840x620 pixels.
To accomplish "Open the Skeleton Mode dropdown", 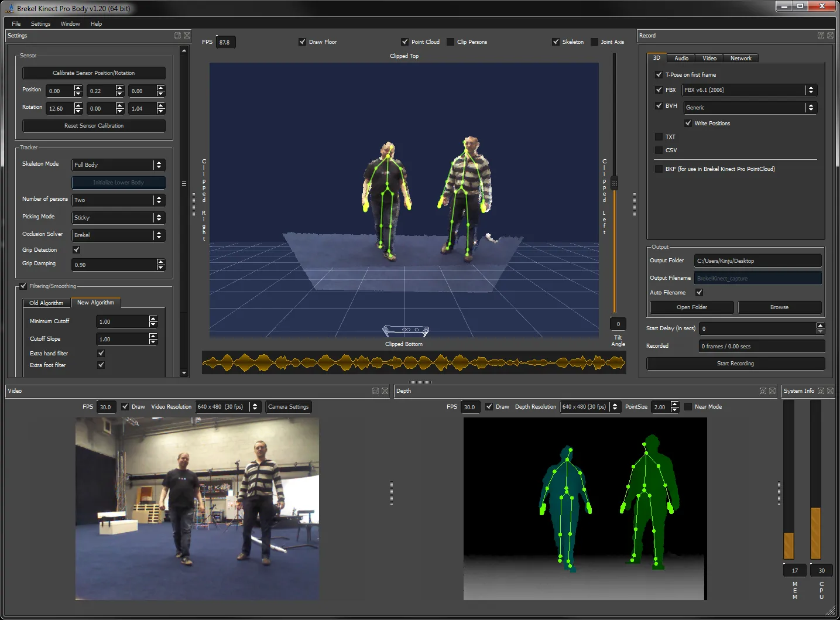I will pyautogui.click(x=119, y=165).
